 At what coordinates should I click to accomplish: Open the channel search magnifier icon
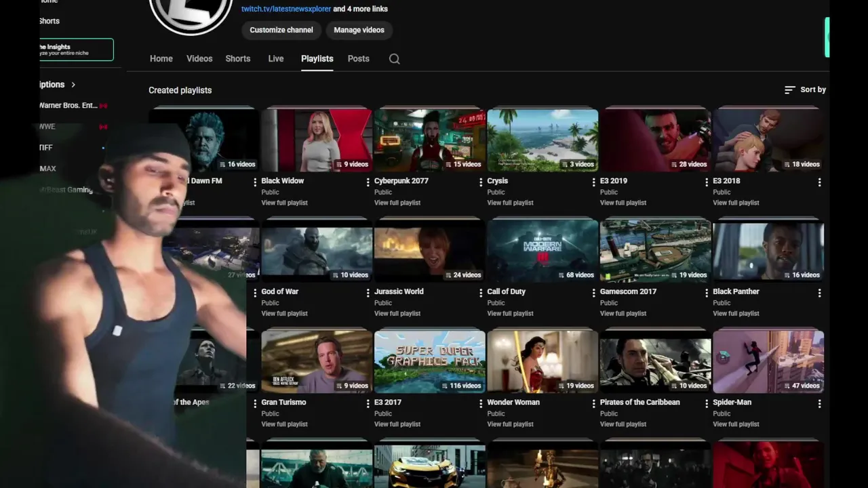click(394, 59)
